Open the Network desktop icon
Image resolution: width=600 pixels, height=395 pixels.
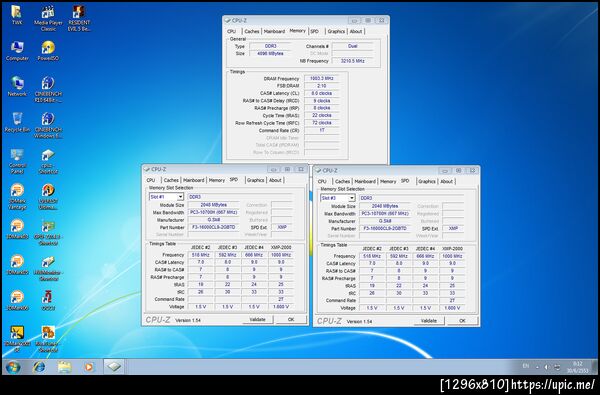(17, 87)
